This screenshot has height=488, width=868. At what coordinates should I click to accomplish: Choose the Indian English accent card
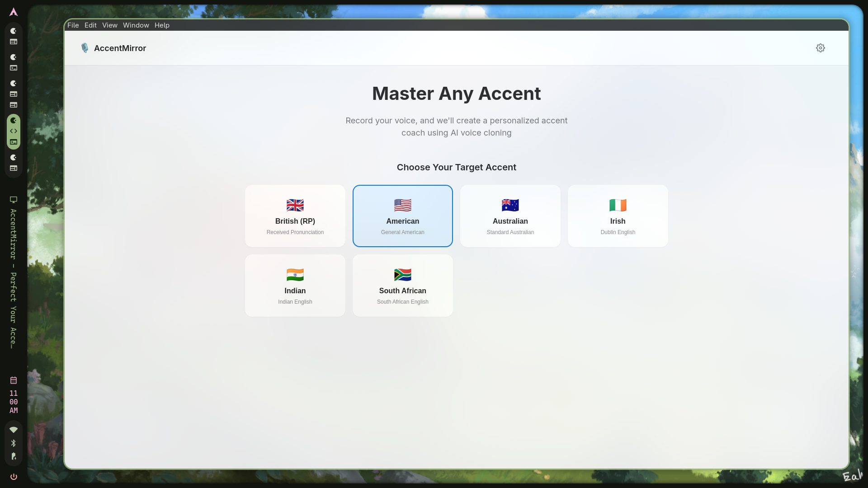click(295, 286)
